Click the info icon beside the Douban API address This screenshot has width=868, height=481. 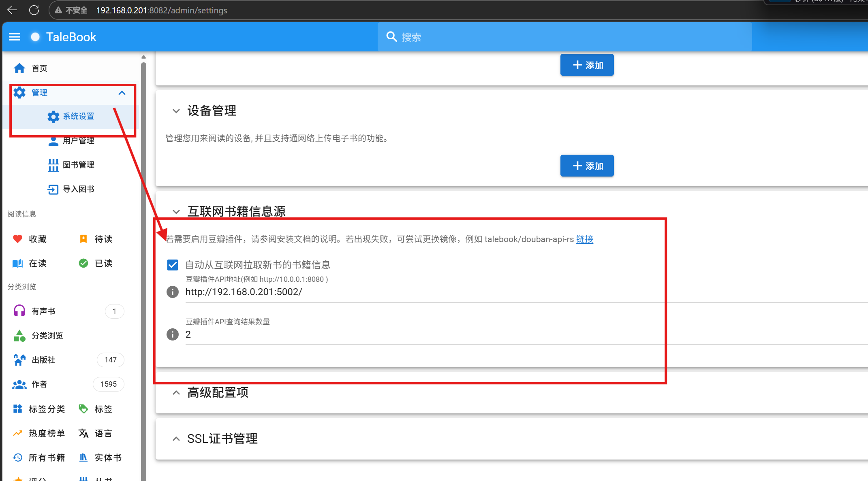point(173,292)
